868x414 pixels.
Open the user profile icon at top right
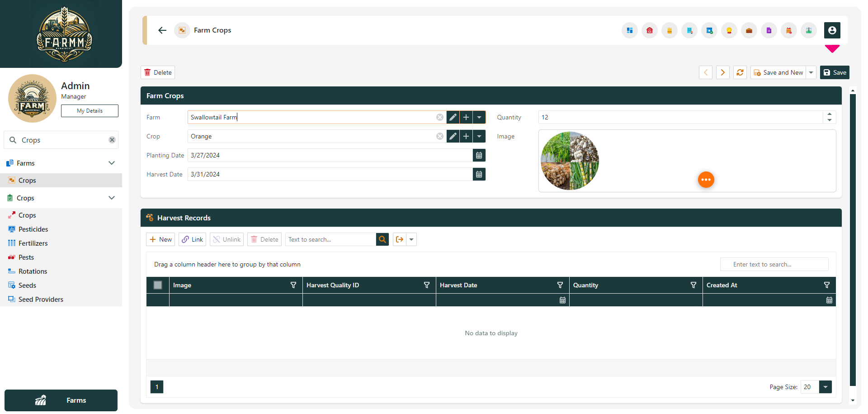tap(833, 30)
